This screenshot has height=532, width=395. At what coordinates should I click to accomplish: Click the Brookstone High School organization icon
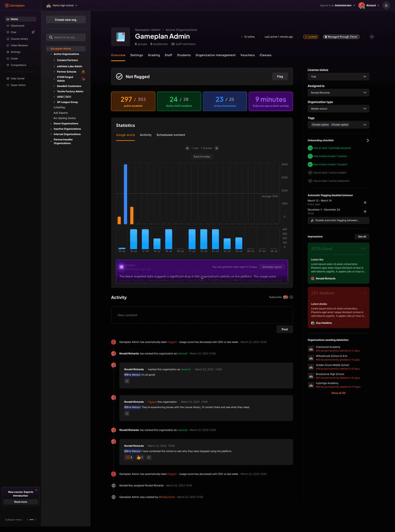pyautogui.click(x=311, y=376)
